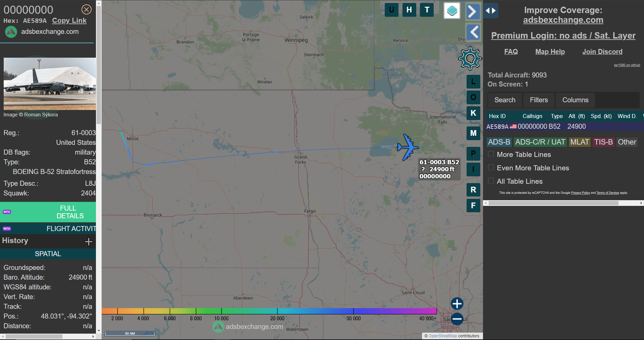Open the Search tab
This screenshot has height=340, width=644.
pyautogui.click(x=505, y=100)
